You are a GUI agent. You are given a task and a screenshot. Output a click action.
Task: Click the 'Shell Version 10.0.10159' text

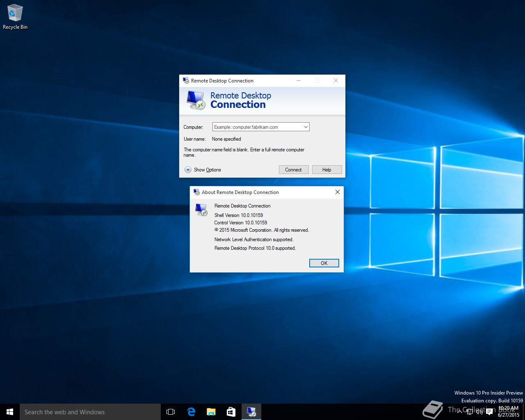click(x=239, y=215)
